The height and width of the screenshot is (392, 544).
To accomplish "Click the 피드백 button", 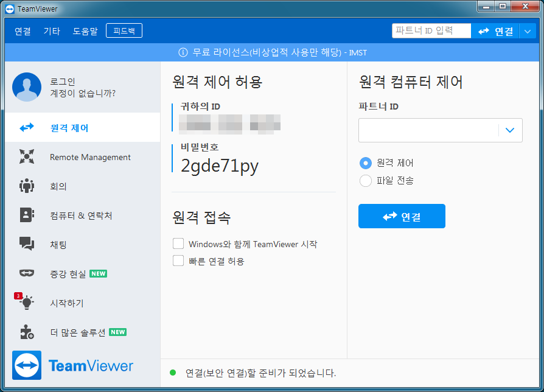I will pyautogui.click(x=124, y=30).
